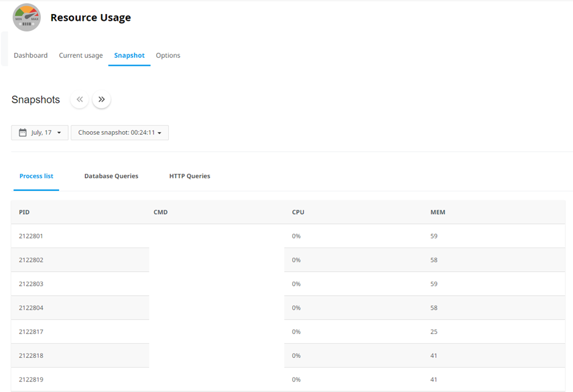
Task: Select PID 2122803 in the process list
Action: click(x=31, y=284)
